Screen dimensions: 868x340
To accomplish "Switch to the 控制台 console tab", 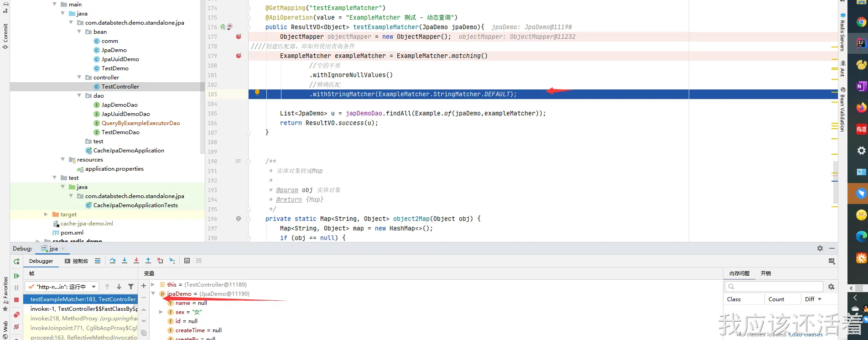I will click(76, 261).
